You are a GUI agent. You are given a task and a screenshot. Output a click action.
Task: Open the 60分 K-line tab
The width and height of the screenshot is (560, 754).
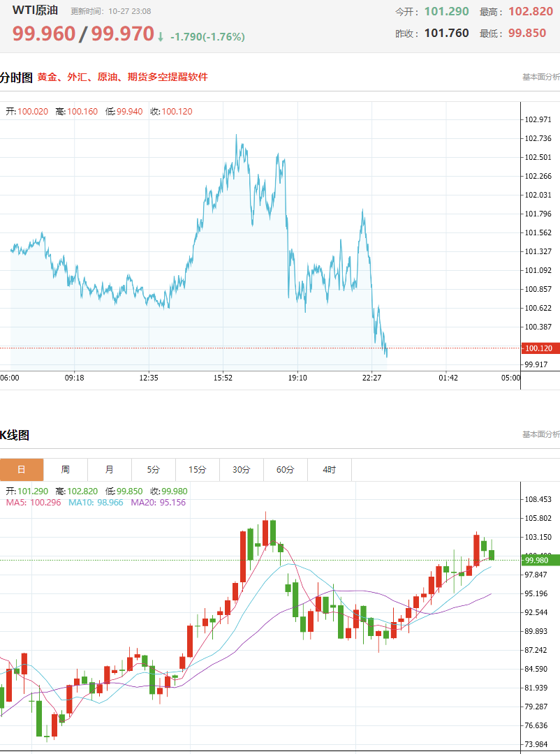point(286,469)
